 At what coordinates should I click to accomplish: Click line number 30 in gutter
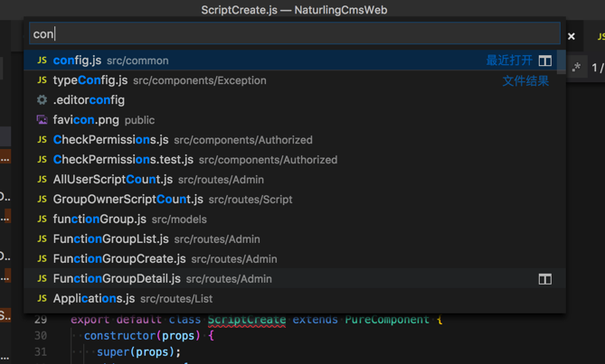pyautogui.click(x=41, y=336)
